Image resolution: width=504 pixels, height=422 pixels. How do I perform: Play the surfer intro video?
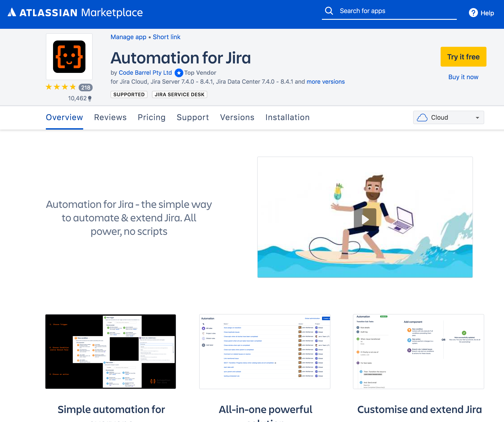coord(365,219)
